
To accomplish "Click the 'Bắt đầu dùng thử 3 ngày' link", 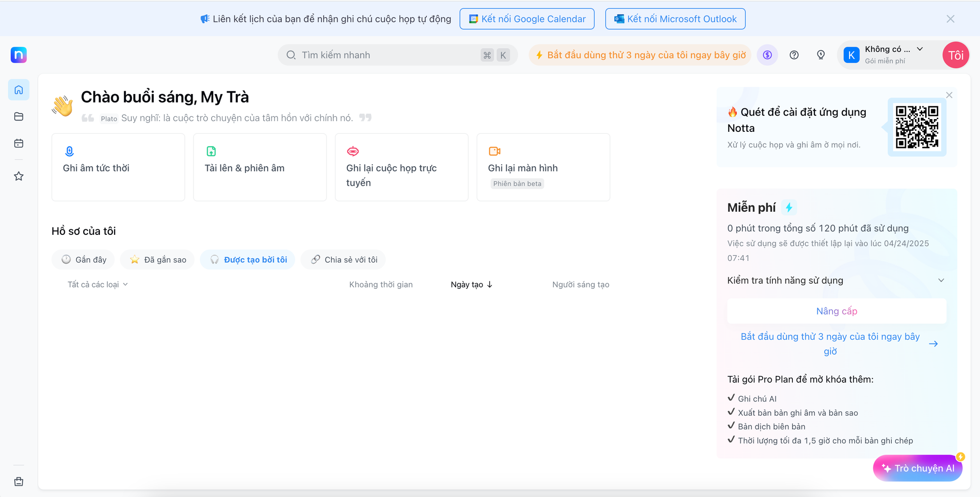I will click(830, 344).
